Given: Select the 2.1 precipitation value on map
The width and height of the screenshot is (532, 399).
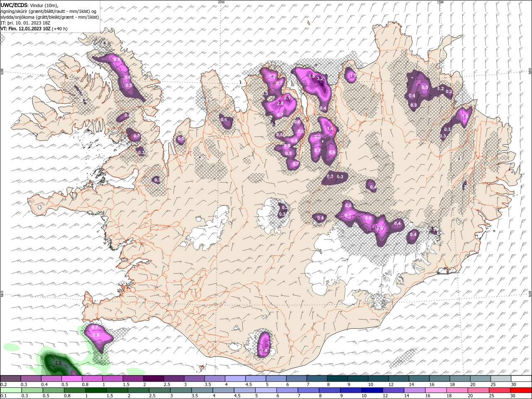Looking at the screenshot, I should point(287,98).
